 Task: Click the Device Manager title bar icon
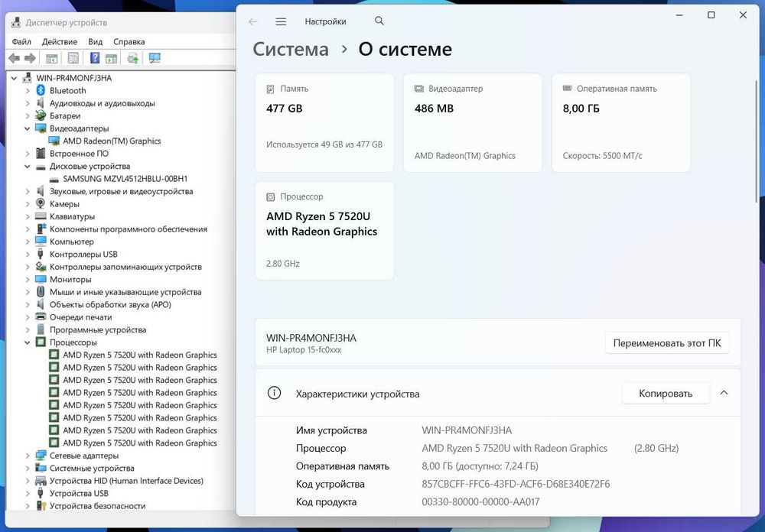pos(15,22)
